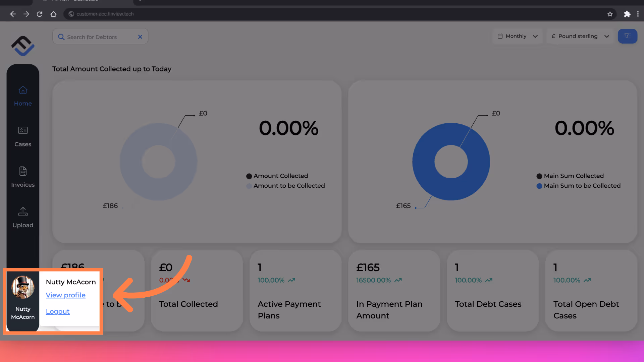Image resolution: width=644 pixels, height=362 pixels.
Task: Open the Upload page icon
Action: (23, 212)
